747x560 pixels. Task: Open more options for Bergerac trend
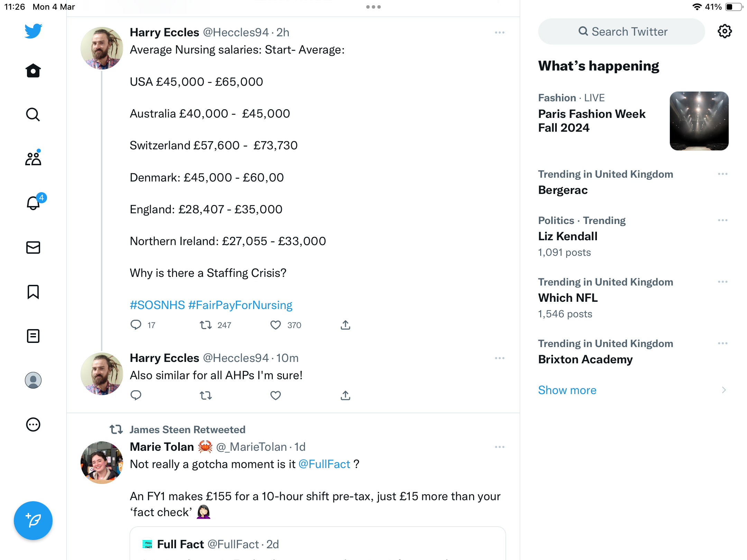[x=723, y=174]
